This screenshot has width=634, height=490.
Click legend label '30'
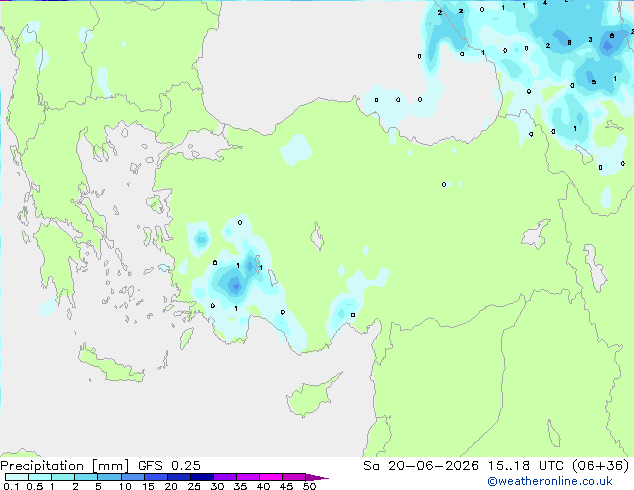tap(217, 486)
